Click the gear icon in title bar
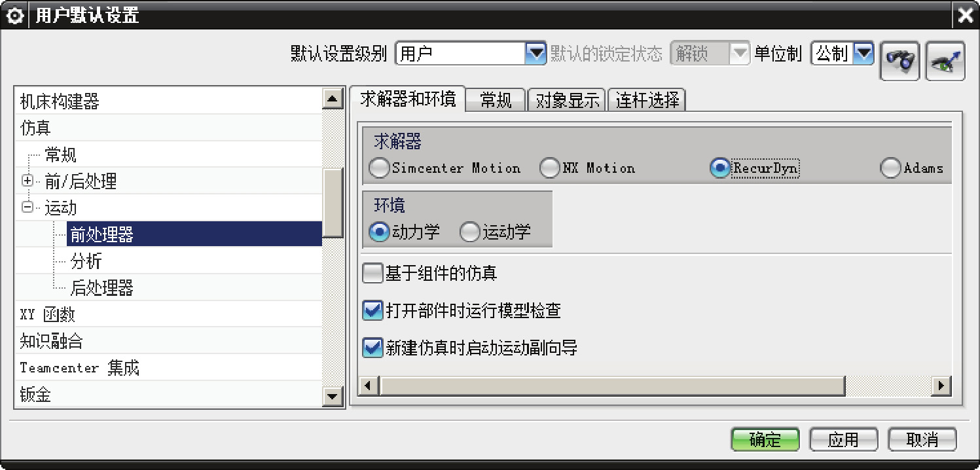Viewport: 980px width, 470px height. click(x=14, y=16)
